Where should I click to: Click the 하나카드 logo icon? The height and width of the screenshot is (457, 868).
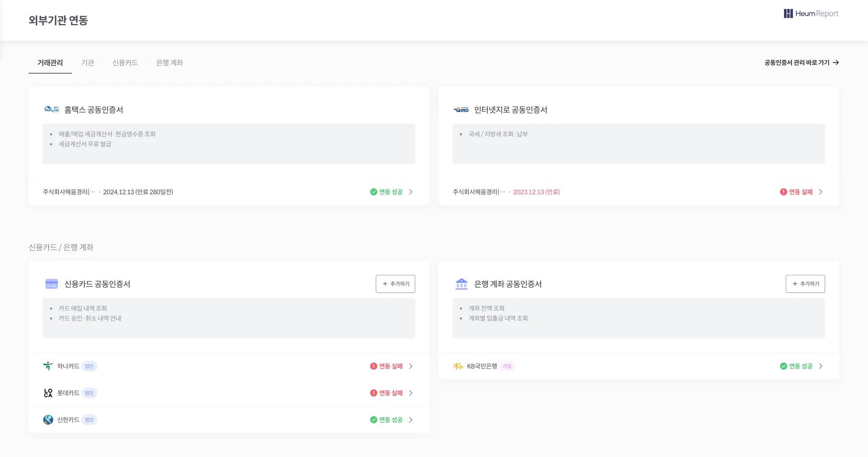[48, 366]
